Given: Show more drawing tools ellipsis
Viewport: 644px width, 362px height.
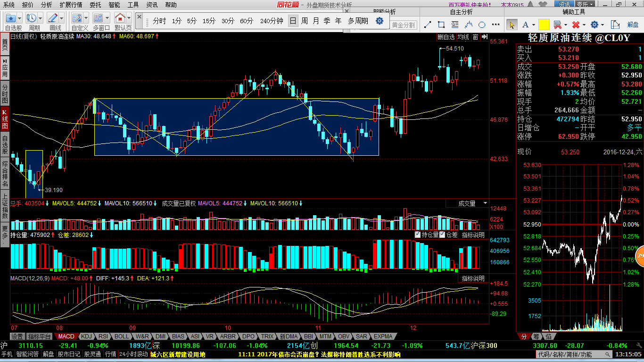Looking at the screenshot, I should (495, 25).
